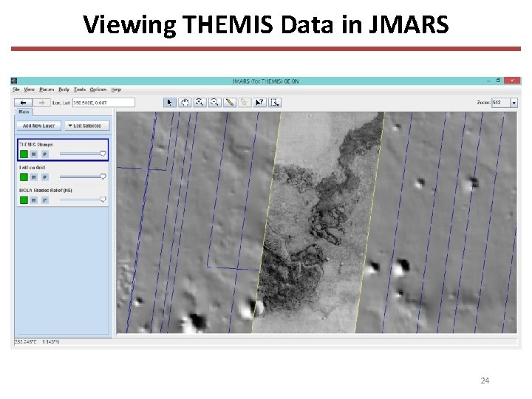
Task: Click the Lon, Lat coordinate input field
Action: (103, 103)
